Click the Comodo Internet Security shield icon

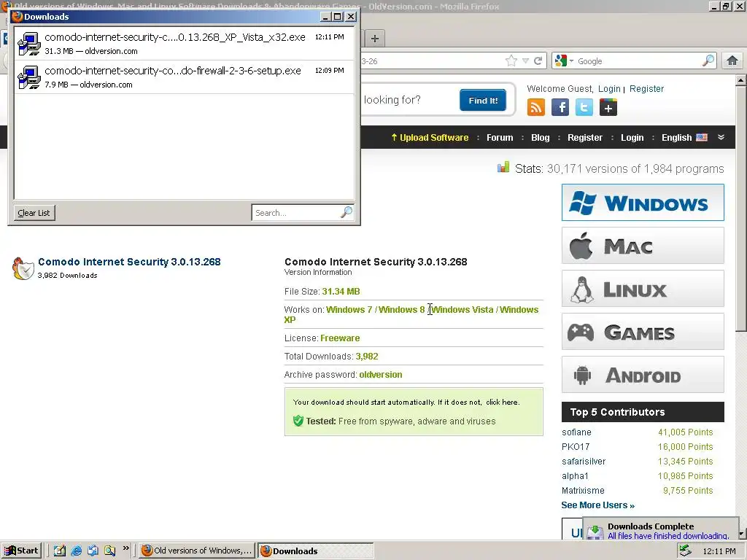click(23, 268)
